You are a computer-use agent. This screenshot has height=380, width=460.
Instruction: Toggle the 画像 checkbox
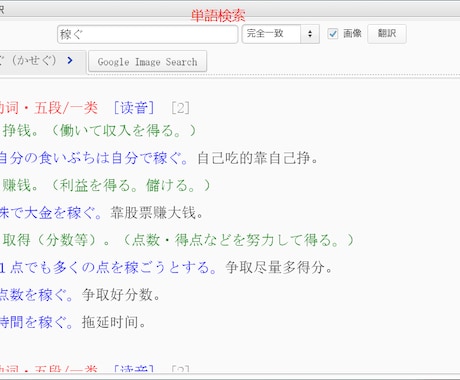(333, 34)
